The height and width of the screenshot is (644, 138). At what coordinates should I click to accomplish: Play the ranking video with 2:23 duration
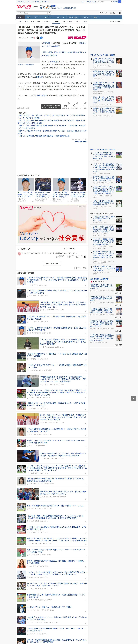(x=119, y=229)
